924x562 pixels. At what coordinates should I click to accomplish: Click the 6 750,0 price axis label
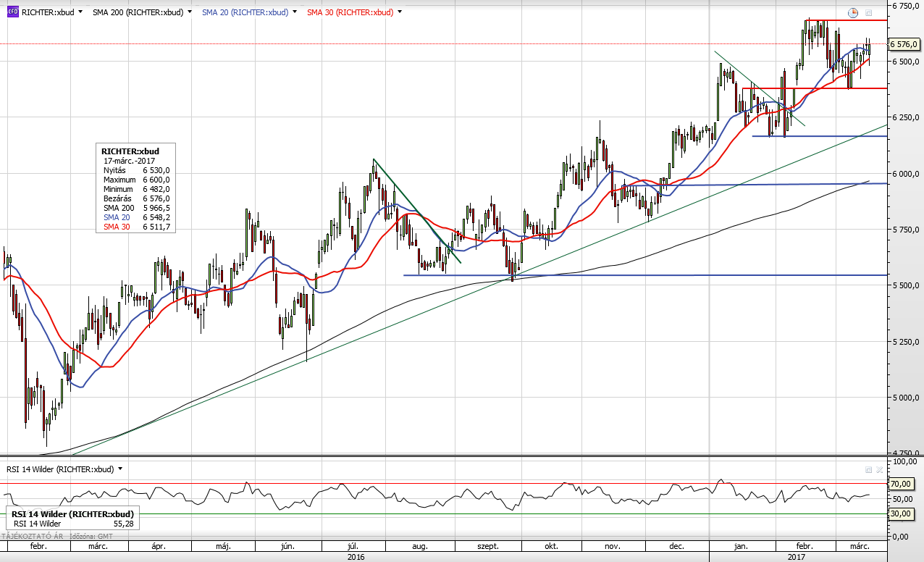click(906, 5)
